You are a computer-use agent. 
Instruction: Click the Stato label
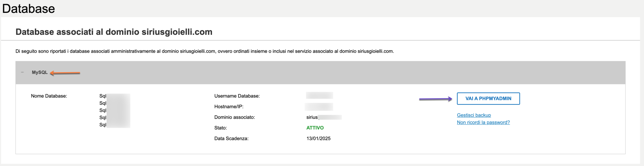[220, 128]
